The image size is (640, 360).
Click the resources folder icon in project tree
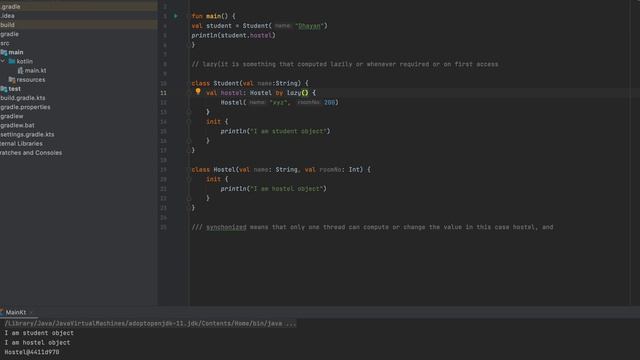(x=12, y=80)
